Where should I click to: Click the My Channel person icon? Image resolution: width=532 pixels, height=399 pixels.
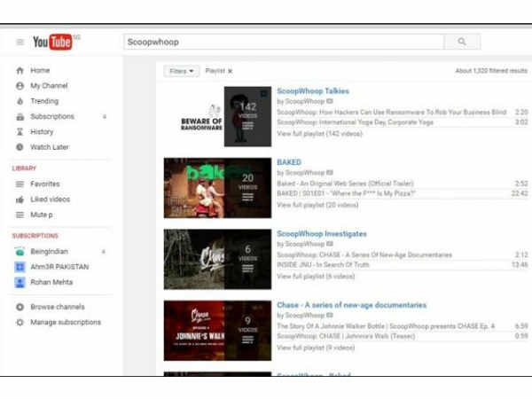[x=20, y=86]
